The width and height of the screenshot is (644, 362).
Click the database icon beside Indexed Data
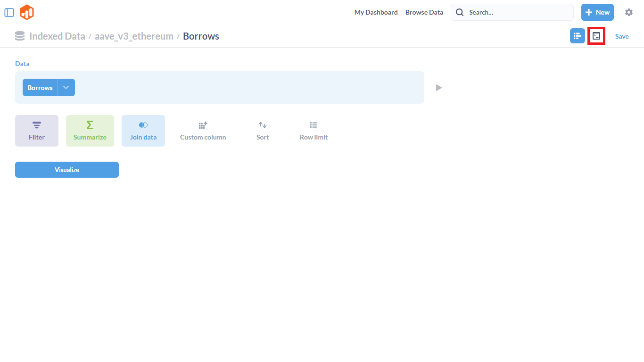point(20,36)
